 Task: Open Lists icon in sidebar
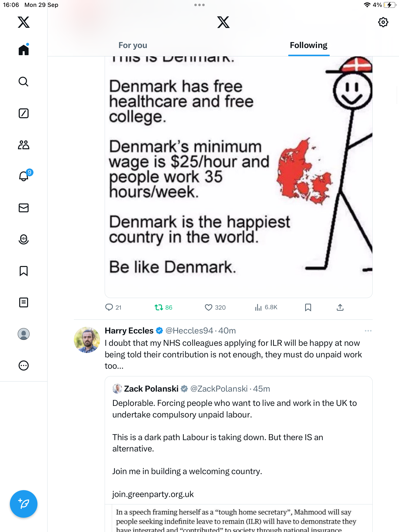coord(24,302)
